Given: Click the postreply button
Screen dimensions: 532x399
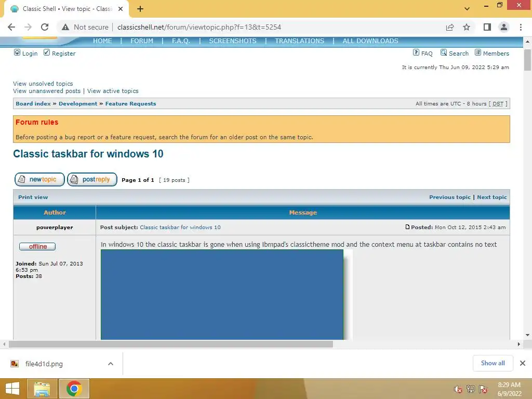Looking at the screenshot, I should coord(92,179).
